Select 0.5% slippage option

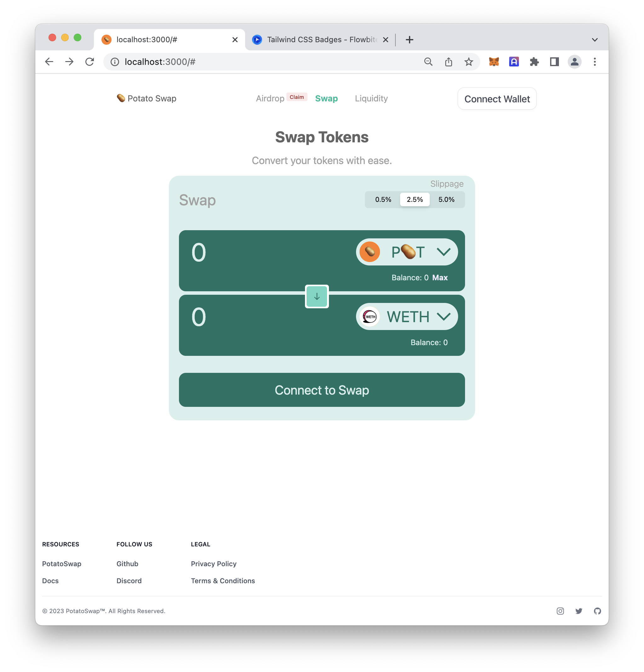[383, 200]
